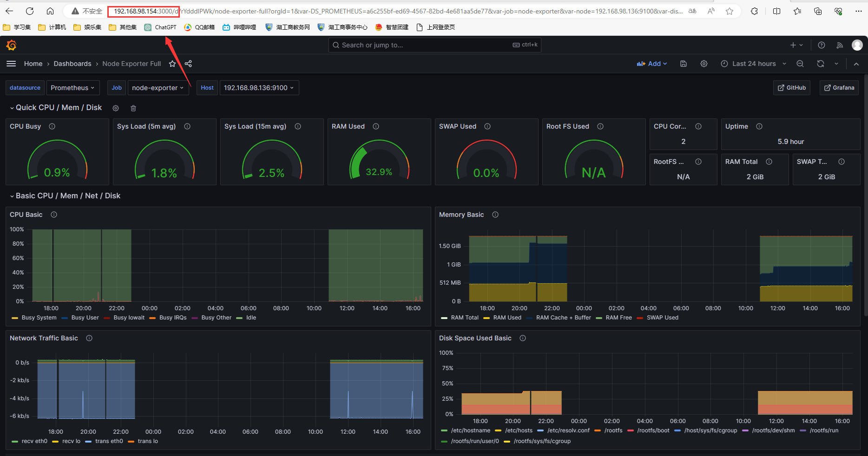Image resolution: width=868 pixels, height=456 pixels.
Task: Refresh the dashboard
Action: tap(821, 64)
